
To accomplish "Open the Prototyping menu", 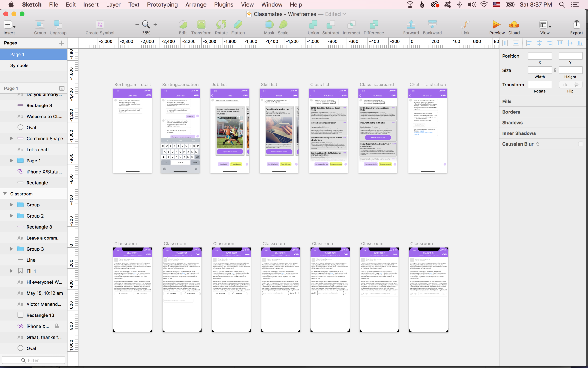I will coord(162,4).
